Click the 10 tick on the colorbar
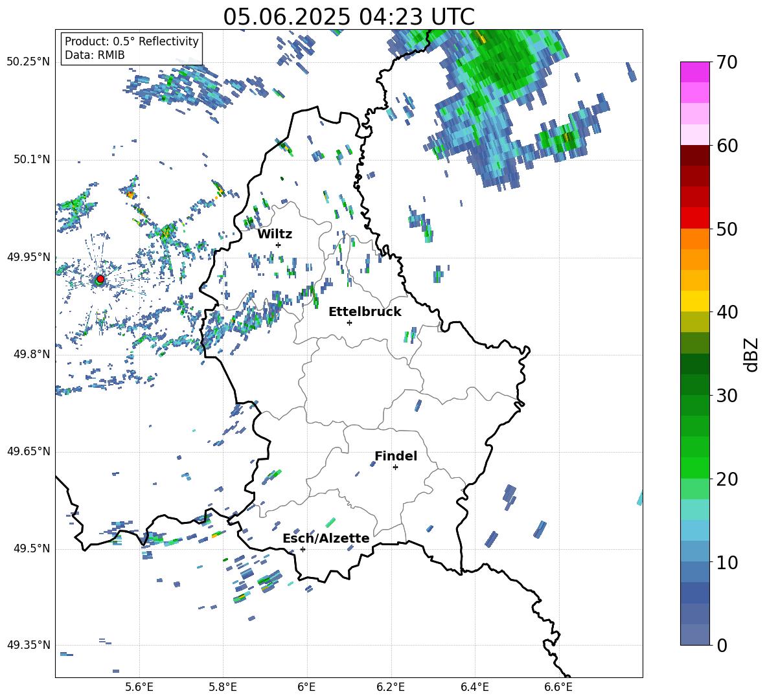 pyautogui.click(x=727, y=563)
